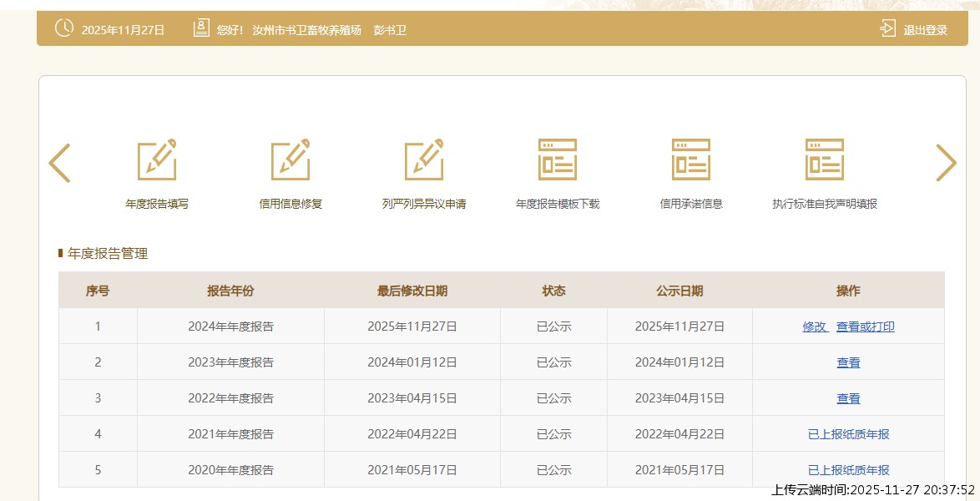The height and width of the screenshot is (501, 980).
Task: Select the 执行标准自我声明填报 icon
Action: pyautogui.click(x=825, y=159)
